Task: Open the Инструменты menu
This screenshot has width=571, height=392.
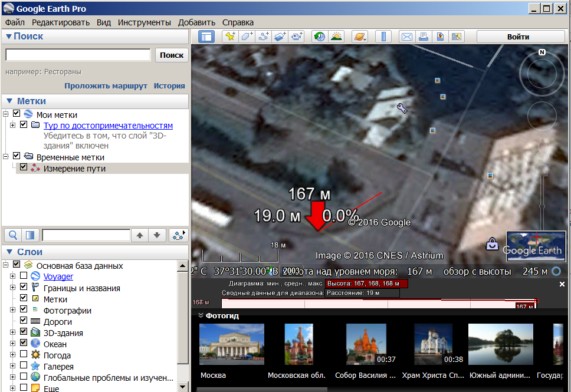Action: (x=144, y=22)
